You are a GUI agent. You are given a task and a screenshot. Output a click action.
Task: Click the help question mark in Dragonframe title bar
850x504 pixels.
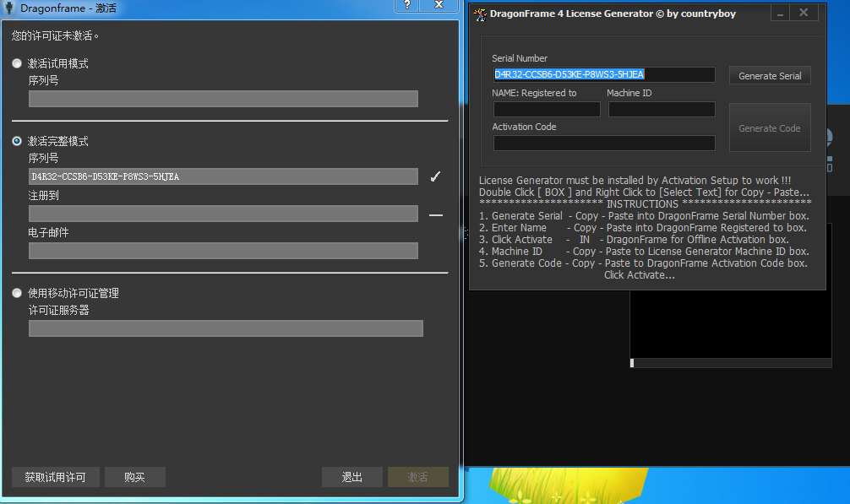pyautogui.click(x=407, y=5)
